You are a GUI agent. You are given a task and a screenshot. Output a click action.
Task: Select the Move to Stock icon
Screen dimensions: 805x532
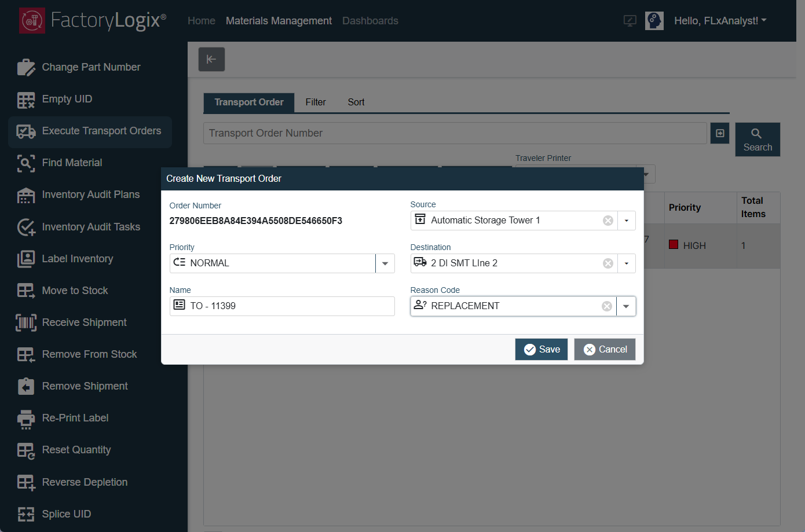pyautogui.click(x=26, y=291)
